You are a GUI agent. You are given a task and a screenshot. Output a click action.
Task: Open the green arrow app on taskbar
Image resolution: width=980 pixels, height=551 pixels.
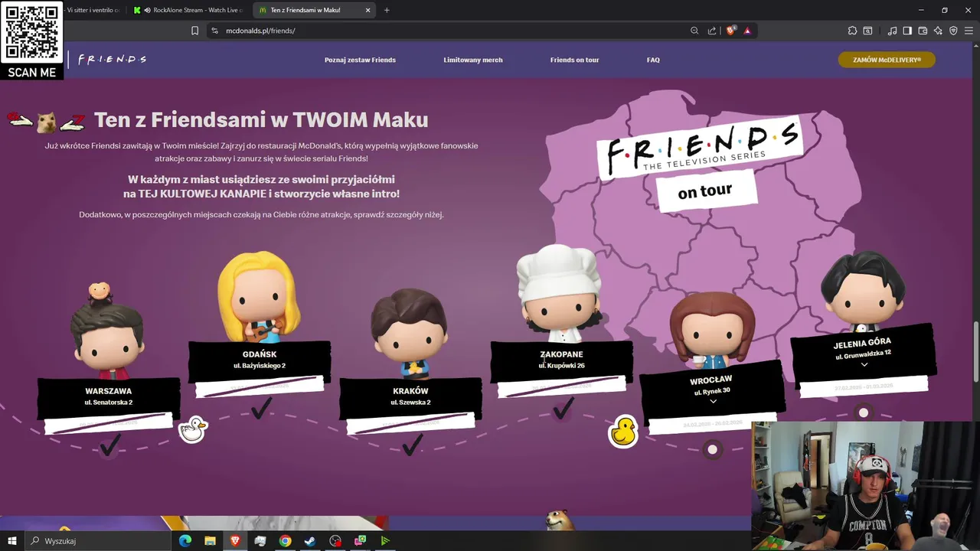385,541
